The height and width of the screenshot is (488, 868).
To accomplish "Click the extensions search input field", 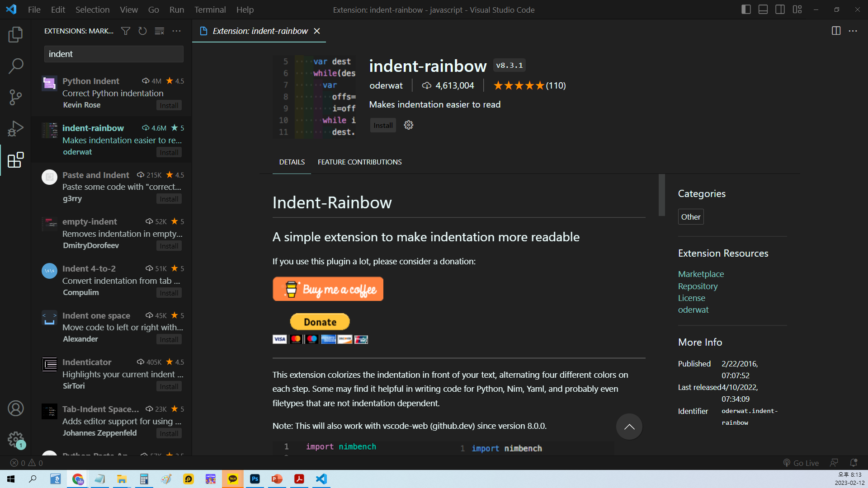I will click(113, 54).
